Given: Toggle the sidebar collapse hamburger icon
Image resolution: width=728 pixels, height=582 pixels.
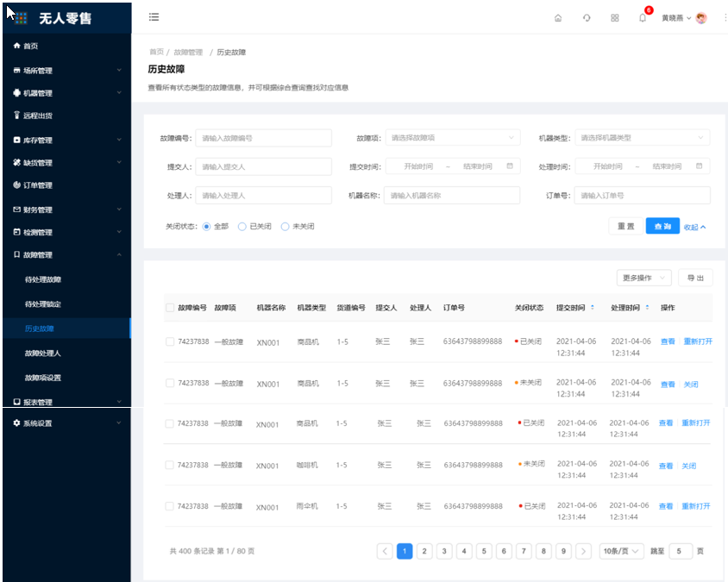Looking at the screenshot, I should tap(154, 17).
